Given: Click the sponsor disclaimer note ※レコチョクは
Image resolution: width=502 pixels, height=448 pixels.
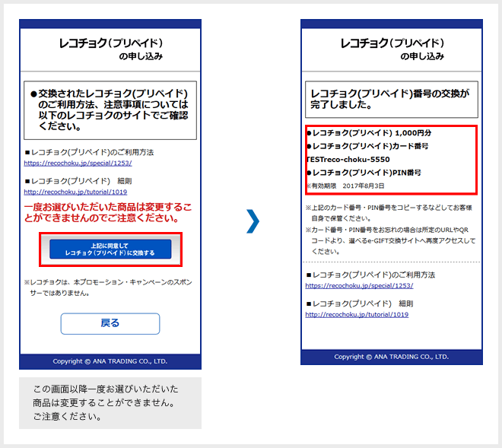Looking at the screenshot, I should tap(108, 288).
